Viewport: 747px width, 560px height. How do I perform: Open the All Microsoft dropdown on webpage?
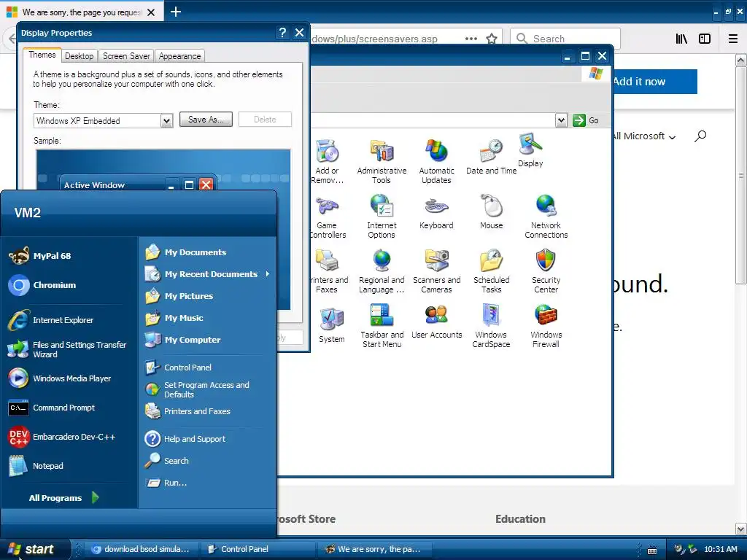pos(643,136)
